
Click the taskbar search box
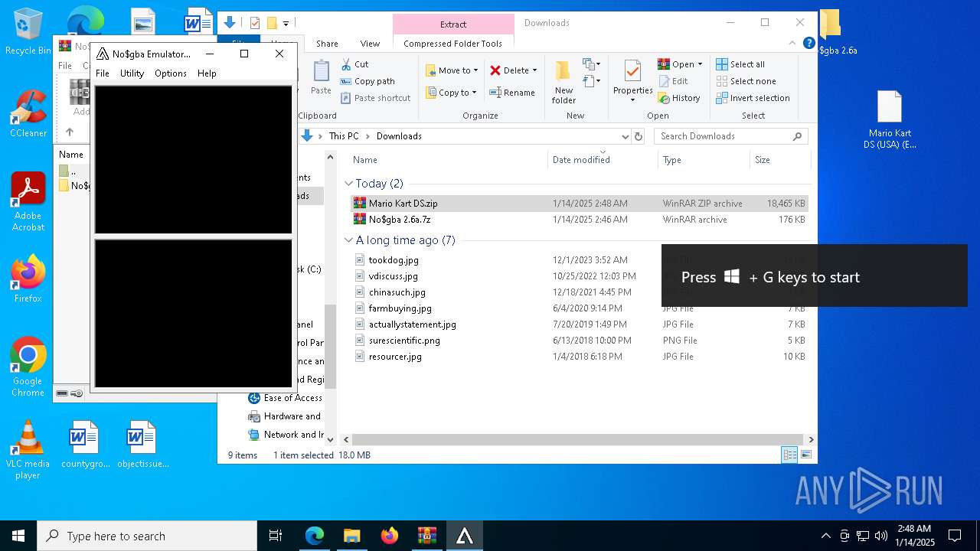147,536
